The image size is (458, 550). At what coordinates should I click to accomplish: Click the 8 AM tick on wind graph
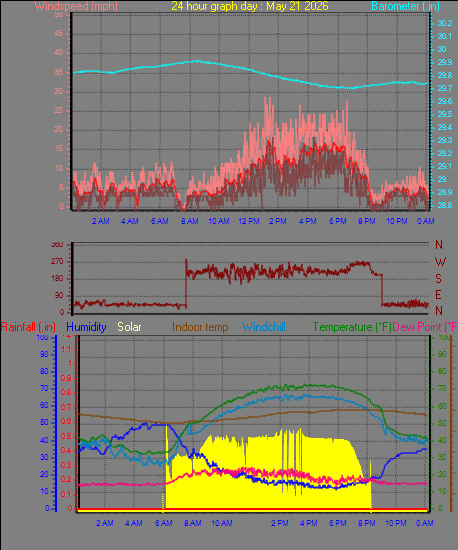[x=190, y=221]
